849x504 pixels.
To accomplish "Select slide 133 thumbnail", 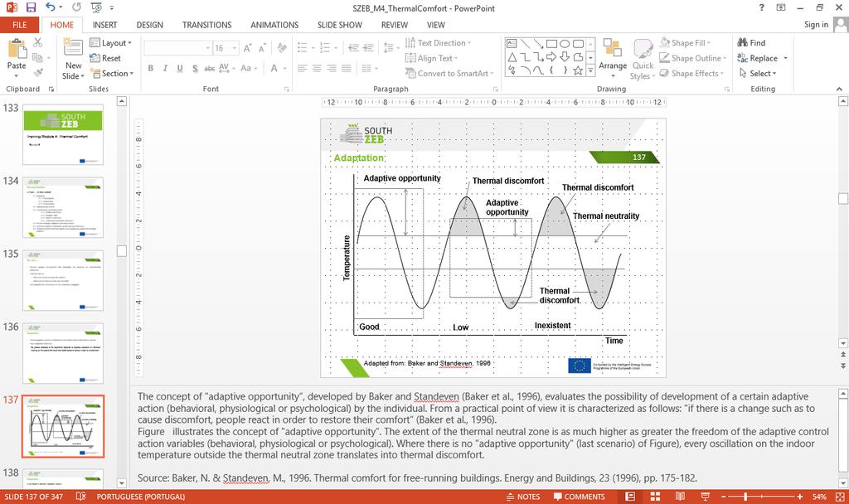I will click(63, 134).
